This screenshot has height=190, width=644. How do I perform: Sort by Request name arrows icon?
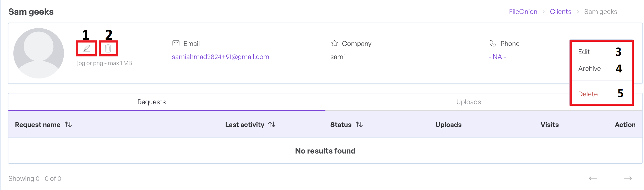tap(68, 125)
